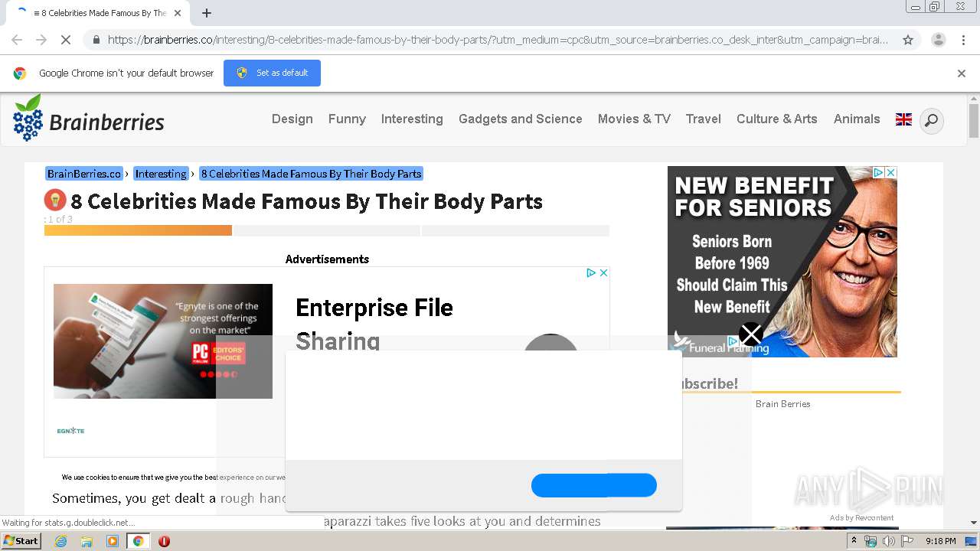The image size is (980, 551).
Task: Click the blue button in popup dialog
Action: (x=594, y=485)
